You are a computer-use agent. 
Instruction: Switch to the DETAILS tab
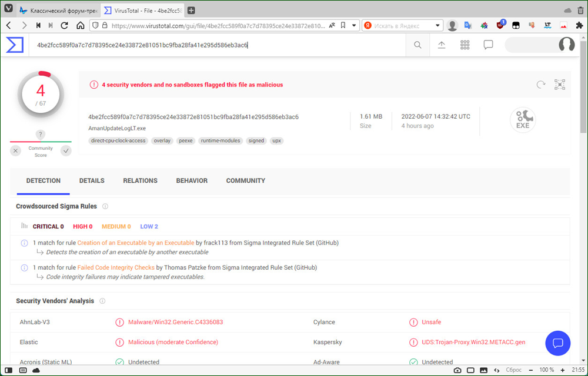[x=92, y=181]
